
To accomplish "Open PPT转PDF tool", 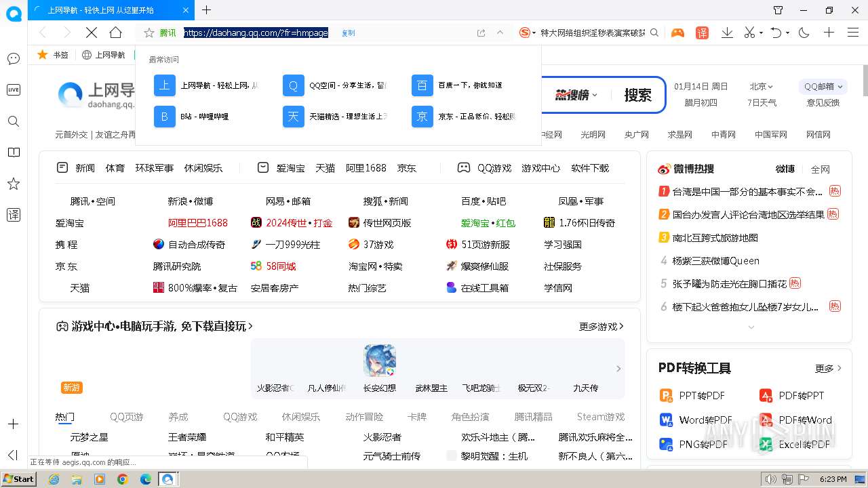I will click(693, 396).
